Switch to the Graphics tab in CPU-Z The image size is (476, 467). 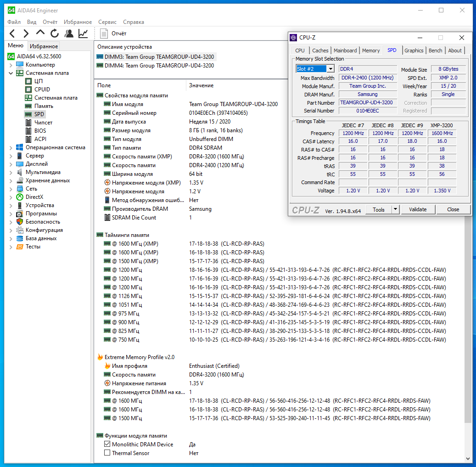click(414, 51)
